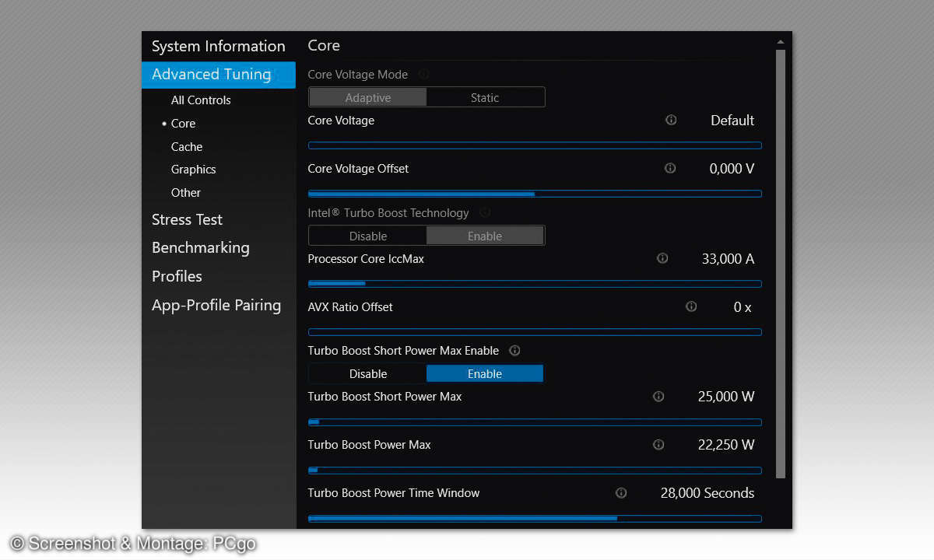Click the 33,000 A IccMax value

728,259
